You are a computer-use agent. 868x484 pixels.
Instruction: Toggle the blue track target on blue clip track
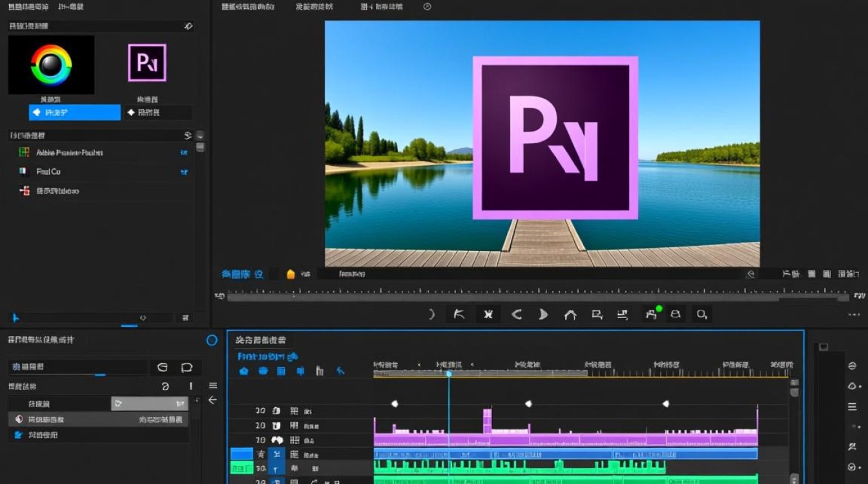pyautogui.click(x=242, y=454)
